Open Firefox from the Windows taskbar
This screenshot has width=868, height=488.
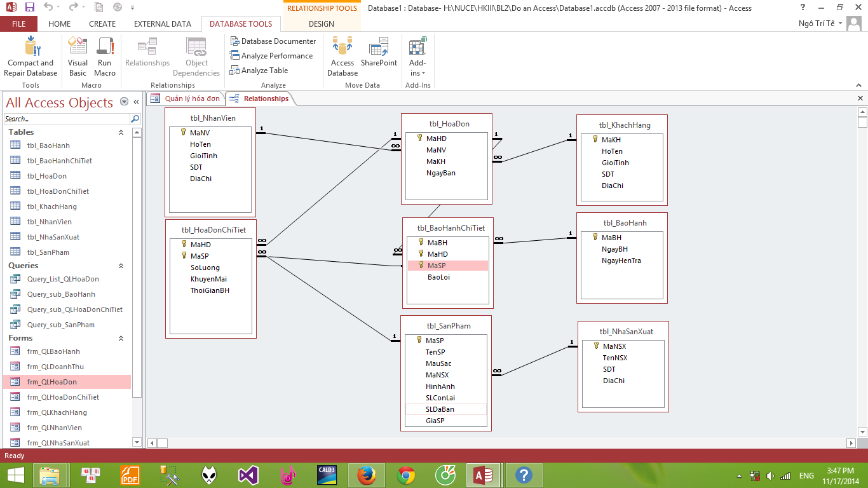tap(366, 475)
